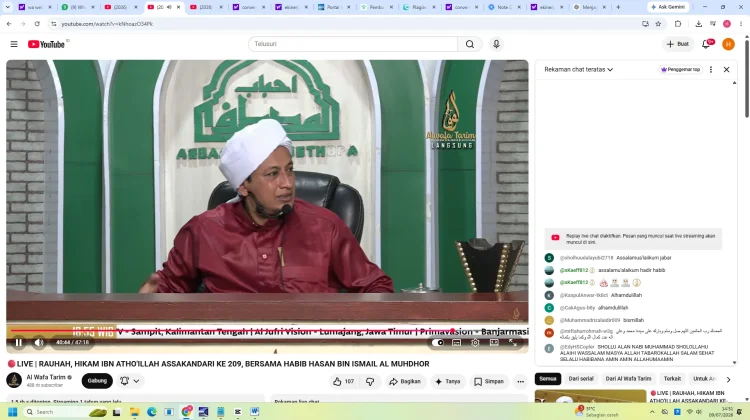Click the URL address bar
The image size is (750, 420).
tap(344, 23)
